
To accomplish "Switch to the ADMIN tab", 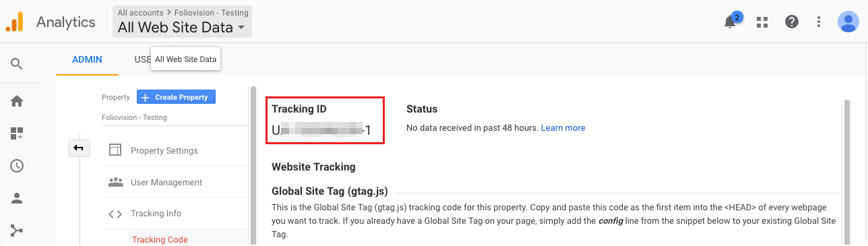I will click(x=87, y=59).
